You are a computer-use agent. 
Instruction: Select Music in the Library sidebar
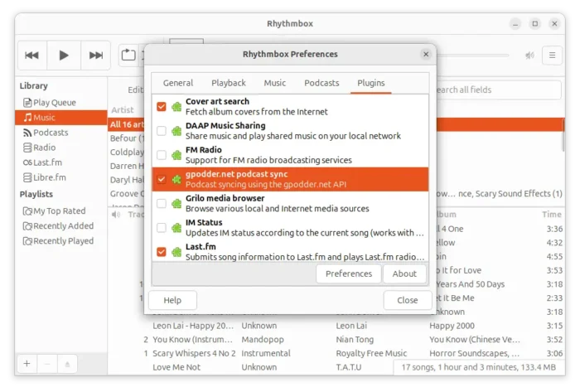(x=61, y=118)
